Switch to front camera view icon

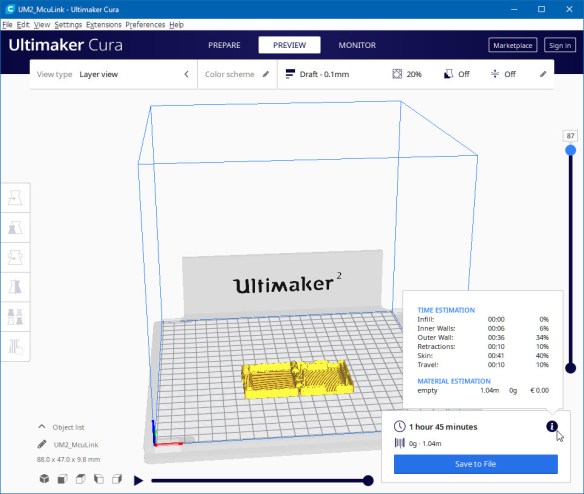point(62,479)
